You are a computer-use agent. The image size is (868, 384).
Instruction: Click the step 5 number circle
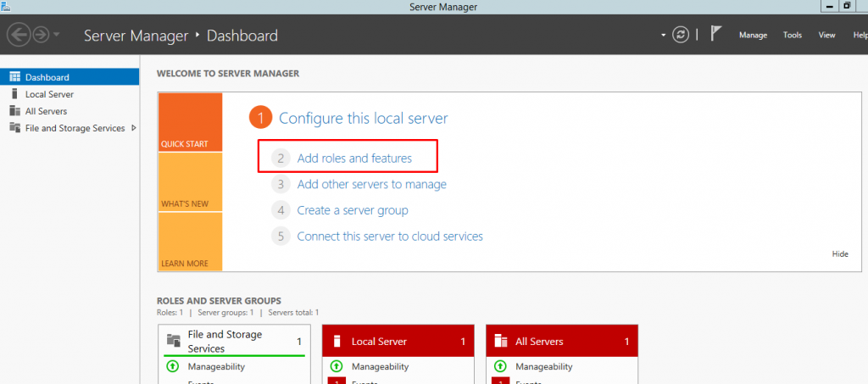click(281, 237)
